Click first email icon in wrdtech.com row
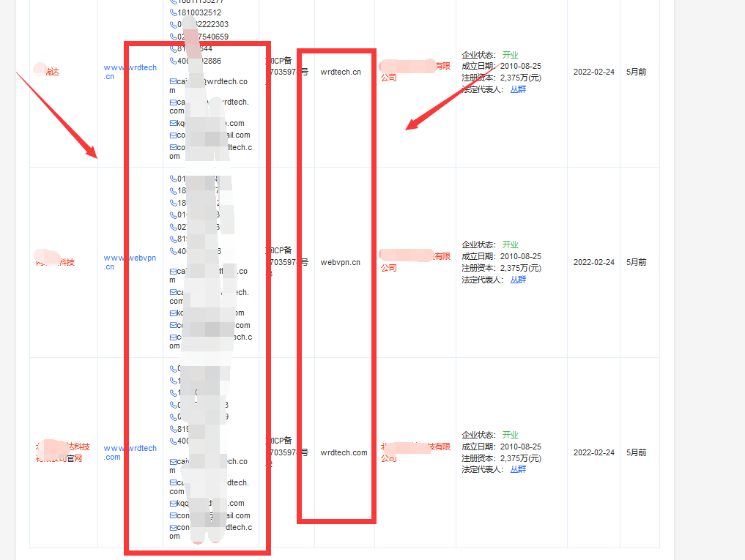745x560 pixels. [x=174, y=462]
